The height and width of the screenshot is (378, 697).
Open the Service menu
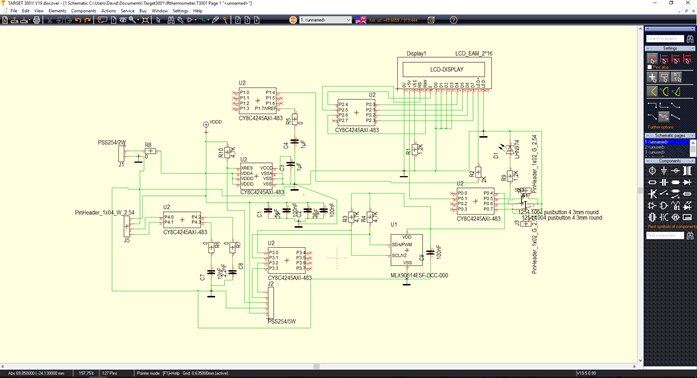(128, 11)
